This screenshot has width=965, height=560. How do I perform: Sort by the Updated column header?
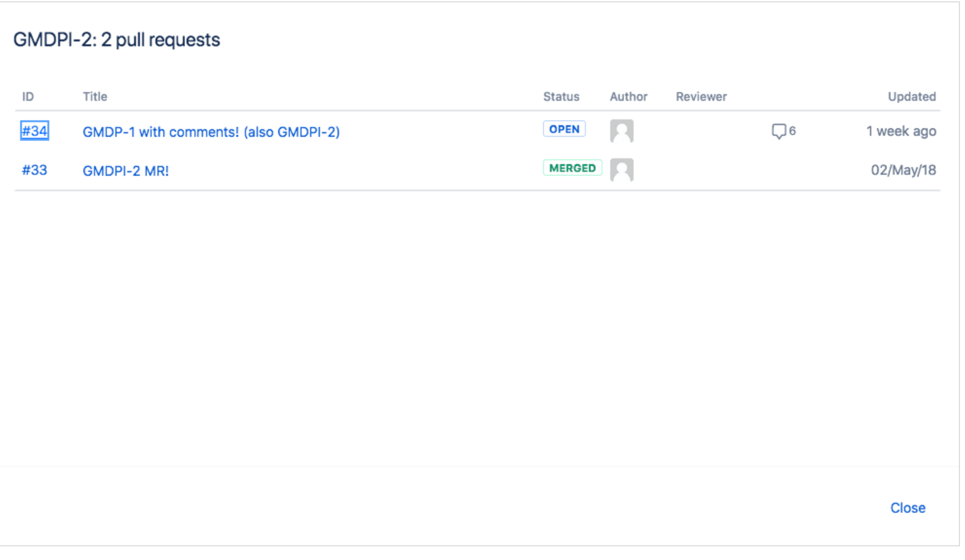point(911,96)
